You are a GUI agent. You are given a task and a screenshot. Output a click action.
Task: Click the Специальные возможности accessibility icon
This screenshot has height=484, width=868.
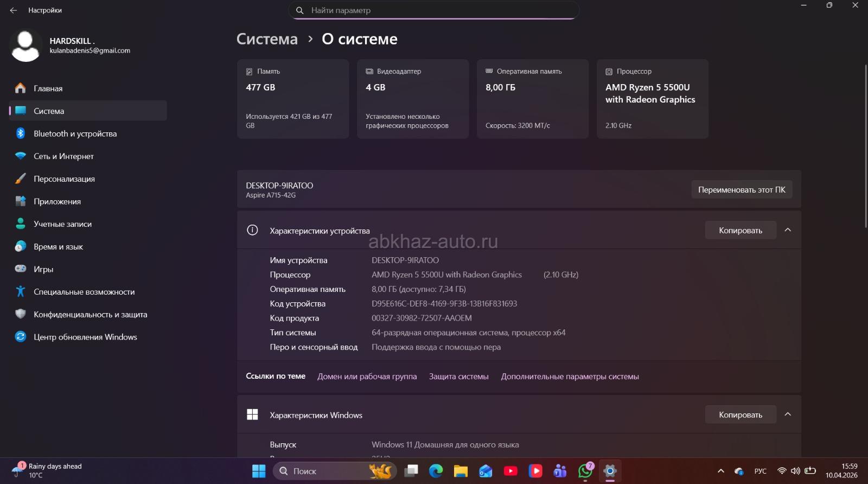point(21,292)
